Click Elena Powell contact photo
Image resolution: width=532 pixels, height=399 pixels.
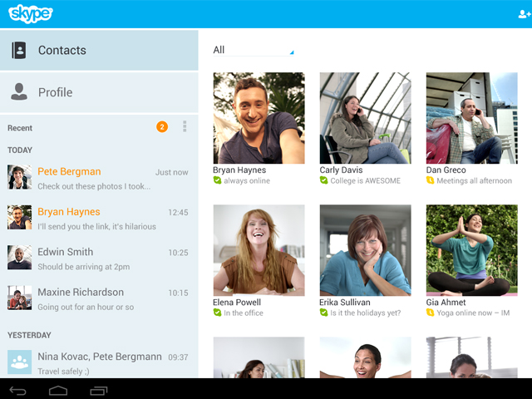point(259,250)
